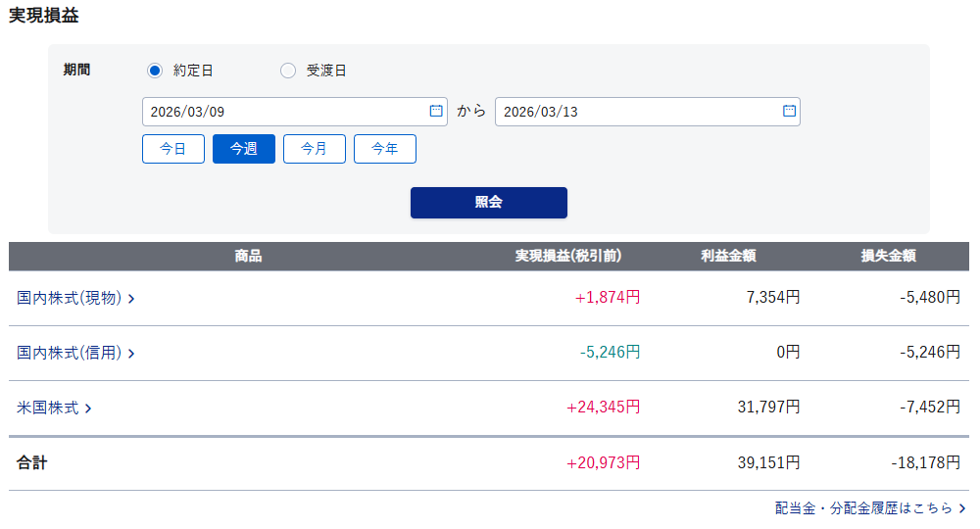980x529 pixels.
Task: Select the 受渡日 radio button
Action: pos(287,71)
